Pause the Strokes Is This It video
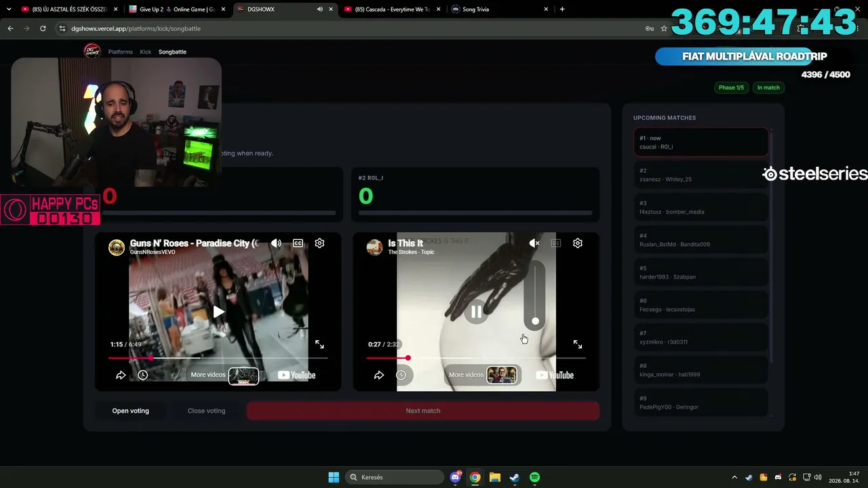This screenshot has width=868, height=488. click(477, 312)
